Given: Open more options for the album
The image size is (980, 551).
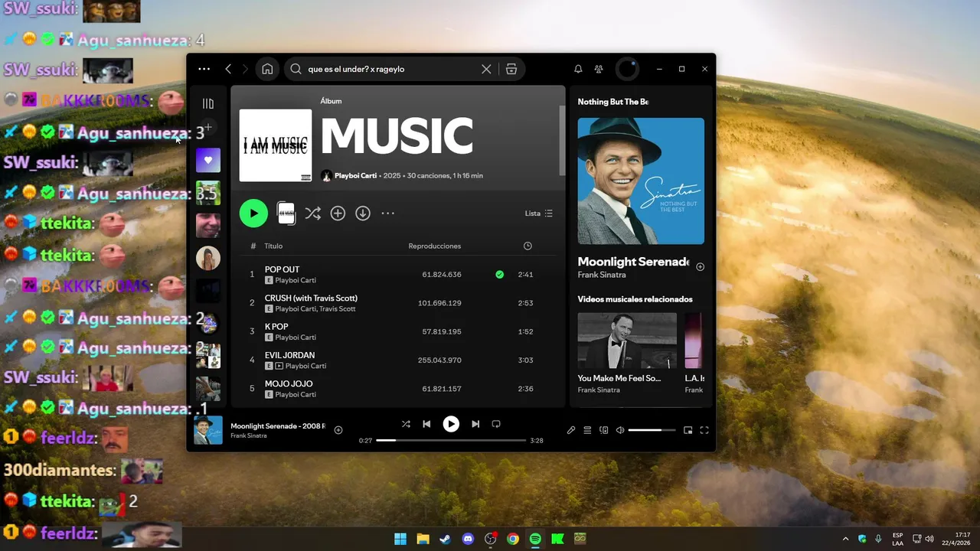Looking at the screenshot, I should 388,214.
